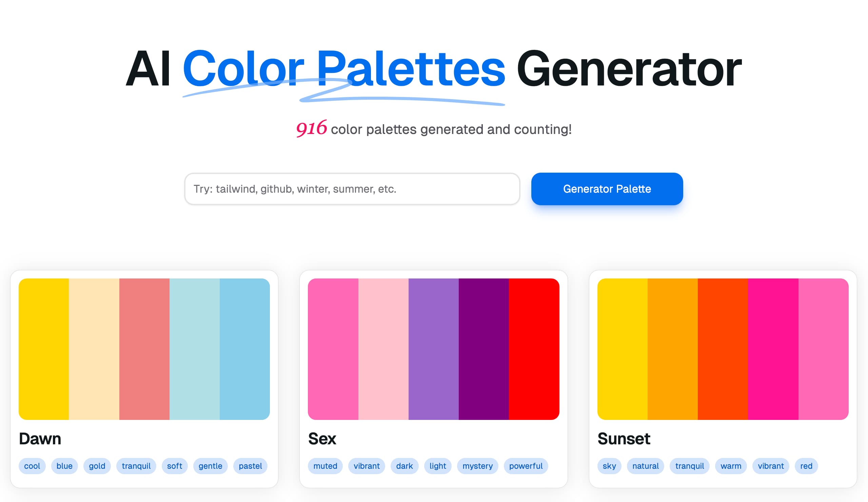Image resolution: width=868 pixels, height=502 pixels.
Task: Click the orange swatch in Sunset palette
Action: pyautogui.click(x=672, y=349)
